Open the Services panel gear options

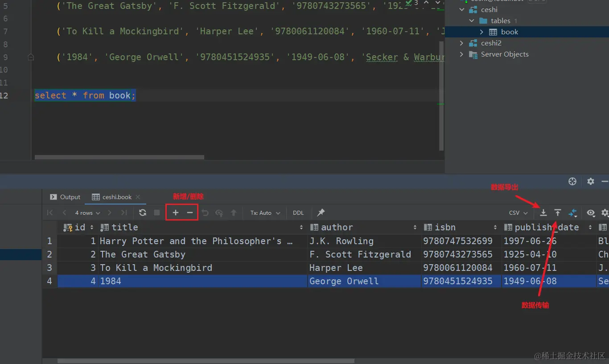(591, 181)
